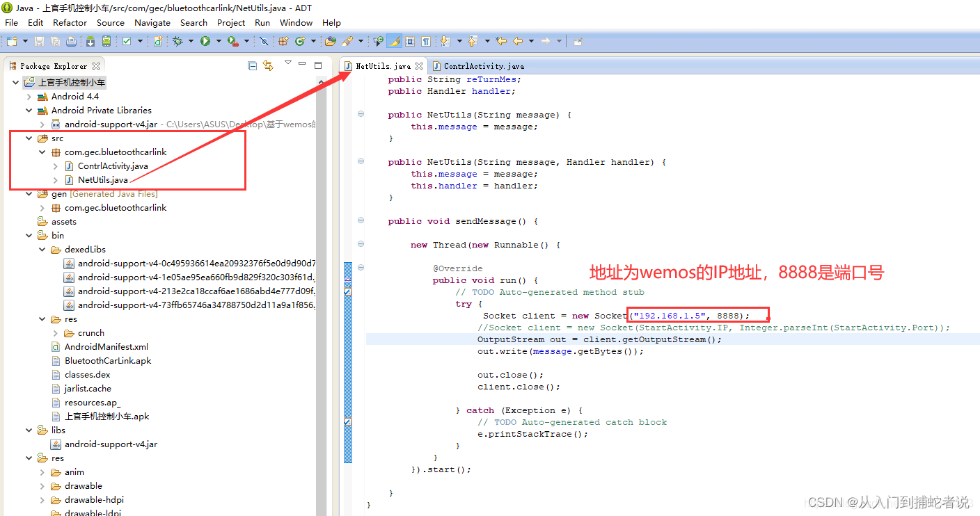The image size is (980, 516).
Task: Select ContrlActivity.java in Package Explorer
Action: [x=113, y=166]
